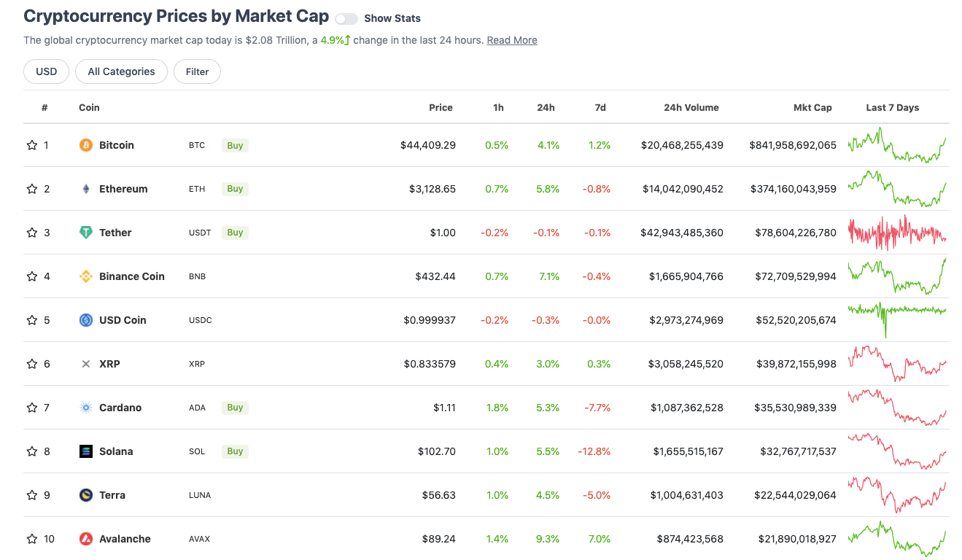Viewport: 962px width, 560px height.
Task: Open the Solana name link
Action: click(x=116, y=451)
